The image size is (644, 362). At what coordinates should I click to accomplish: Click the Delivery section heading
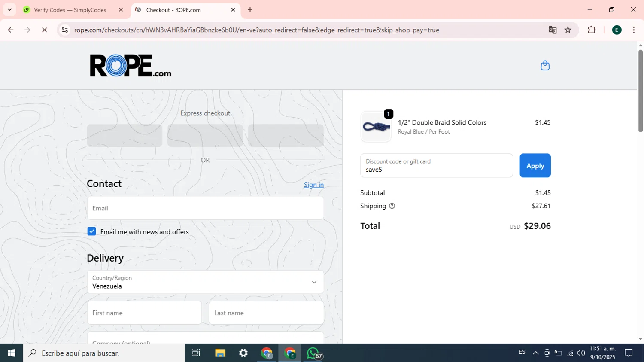pos(105,258)
